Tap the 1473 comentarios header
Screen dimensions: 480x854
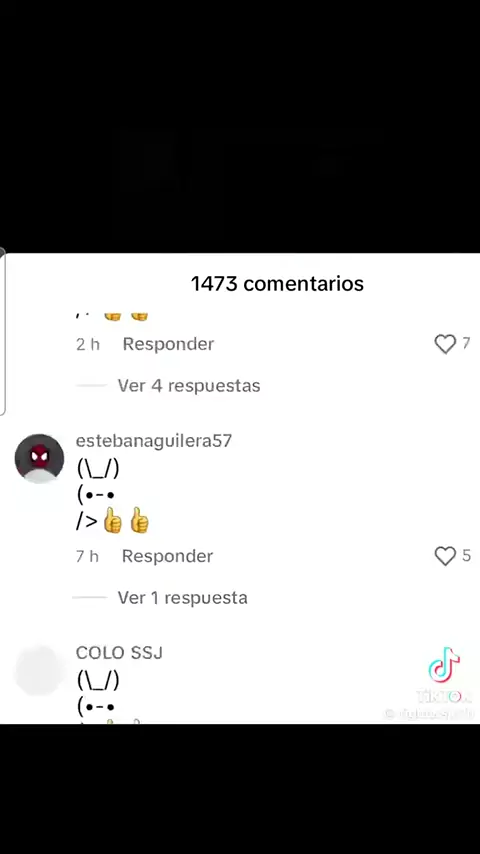tap(277, 283)
